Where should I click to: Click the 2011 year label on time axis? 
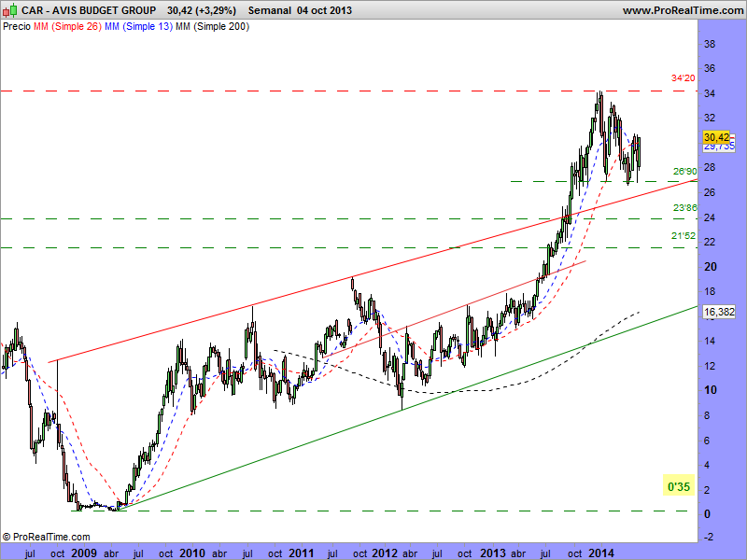point(301,553)
